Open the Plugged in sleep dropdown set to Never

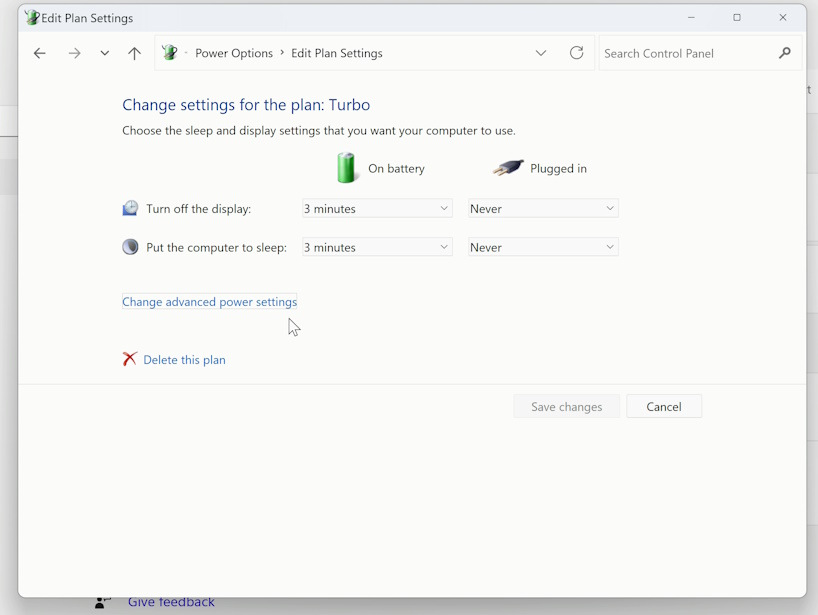(543, 246)
